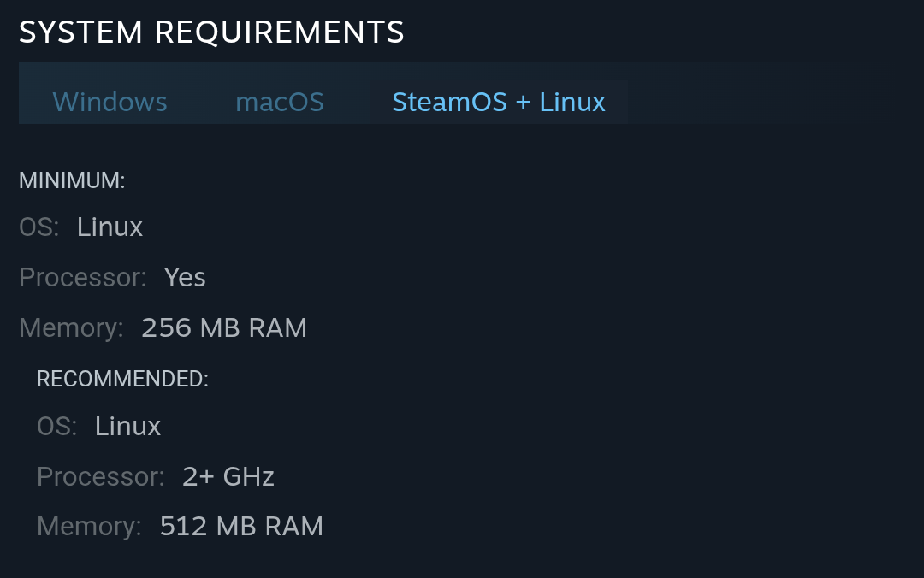Screen dimensions: 924x578
Task: Switch to the Windows requirements tab
Action: click(x=110, y=102)
